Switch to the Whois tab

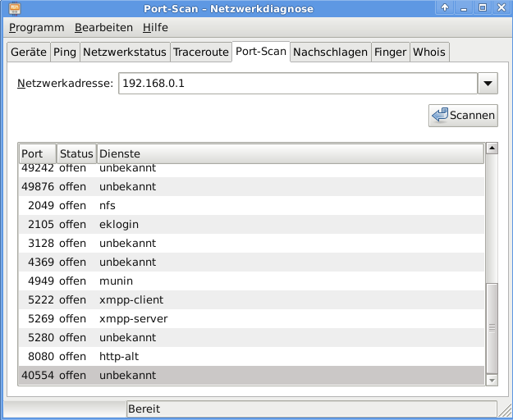[x=429, y=52]
